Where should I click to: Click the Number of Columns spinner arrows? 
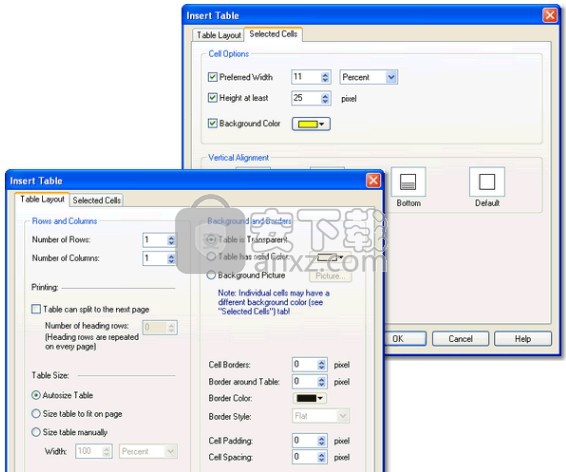pyautogui.click(x=171, y=258)
